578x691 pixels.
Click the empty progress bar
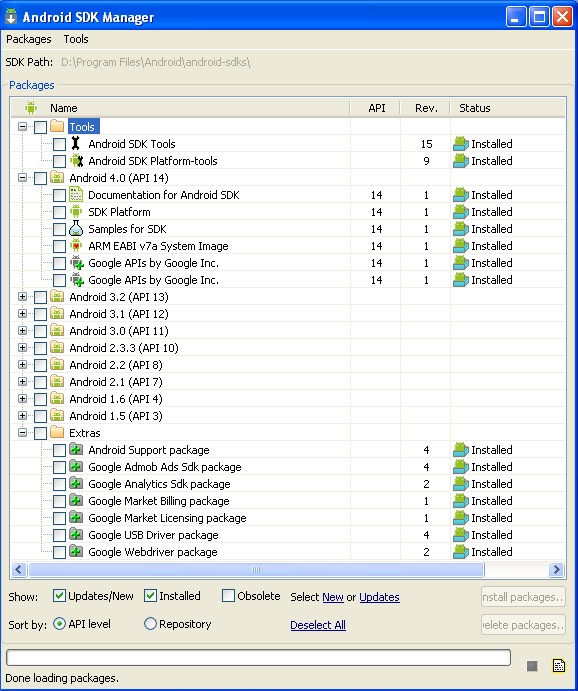[x=258, y=657]
